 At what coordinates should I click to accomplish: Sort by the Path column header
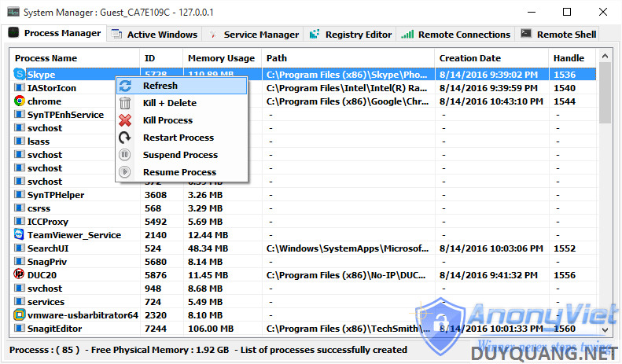[x=348, y=58]
